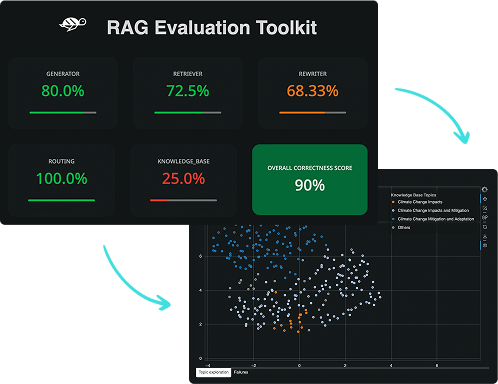Screen dimensions: 498x384
Task: Toggle Climate Change Mitigation and Adaptation legend entry
Action: [x=433, y=219]
